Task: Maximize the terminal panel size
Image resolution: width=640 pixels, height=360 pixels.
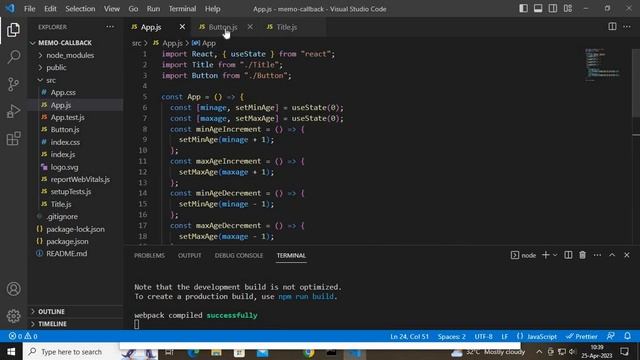Action: coord(612,255)
